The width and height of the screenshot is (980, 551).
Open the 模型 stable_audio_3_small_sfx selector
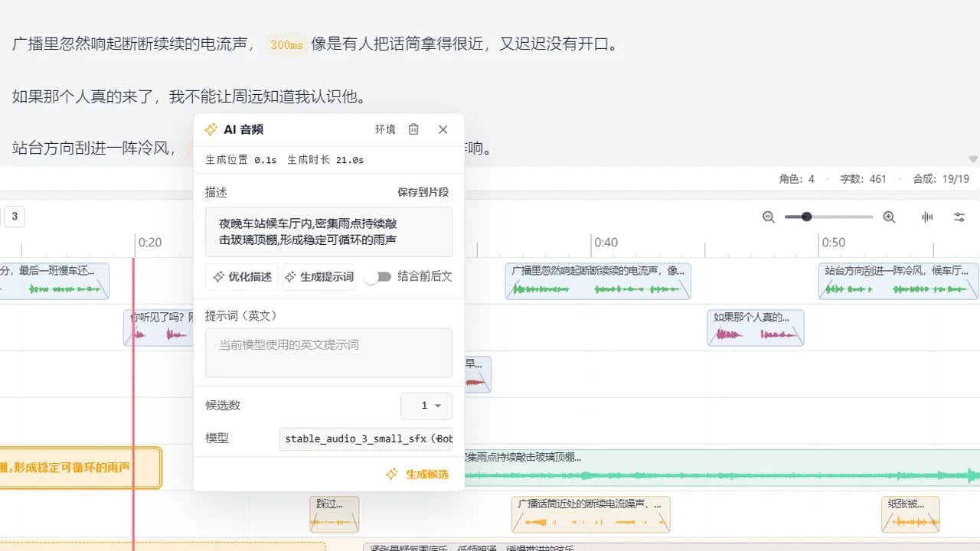point(366,439)
